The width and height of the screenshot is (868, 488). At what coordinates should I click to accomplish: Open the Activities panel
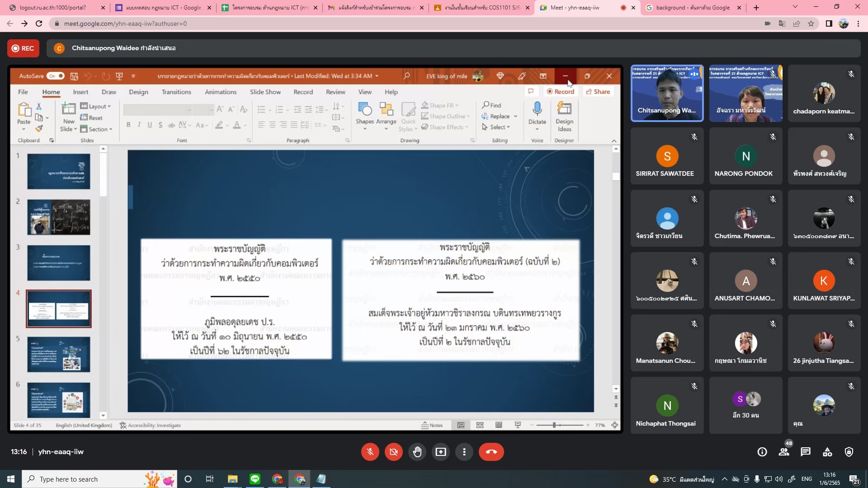827,452
